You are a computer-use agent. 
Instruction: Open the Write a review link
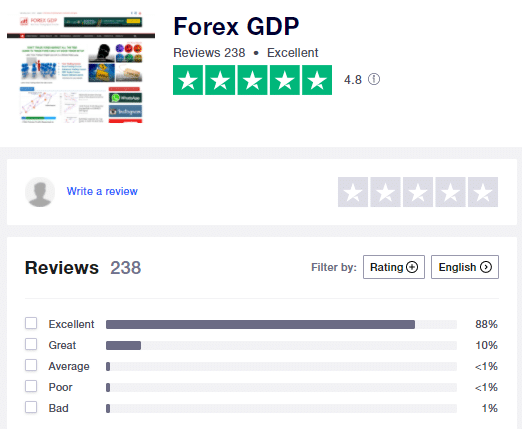(102, 191)
